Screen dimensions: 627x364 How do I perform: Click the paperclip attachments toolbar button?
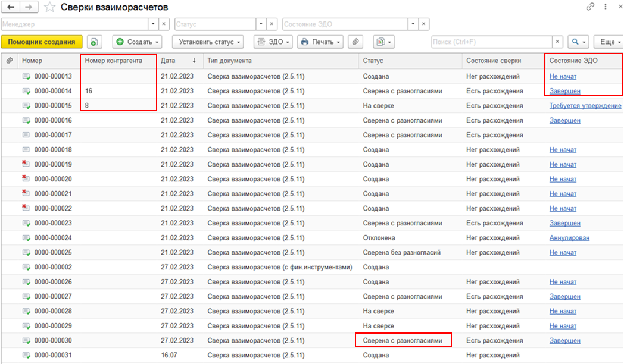(x=355, y=42)
